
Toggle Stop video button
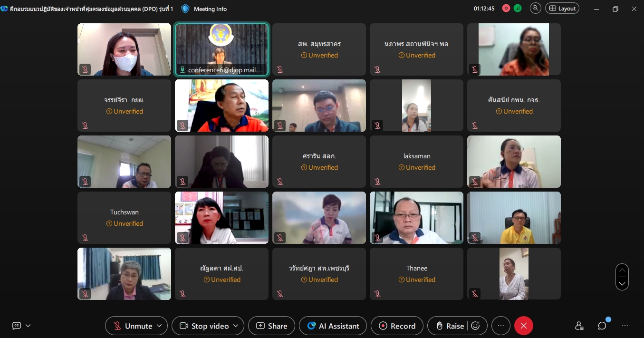coord(204,326)
